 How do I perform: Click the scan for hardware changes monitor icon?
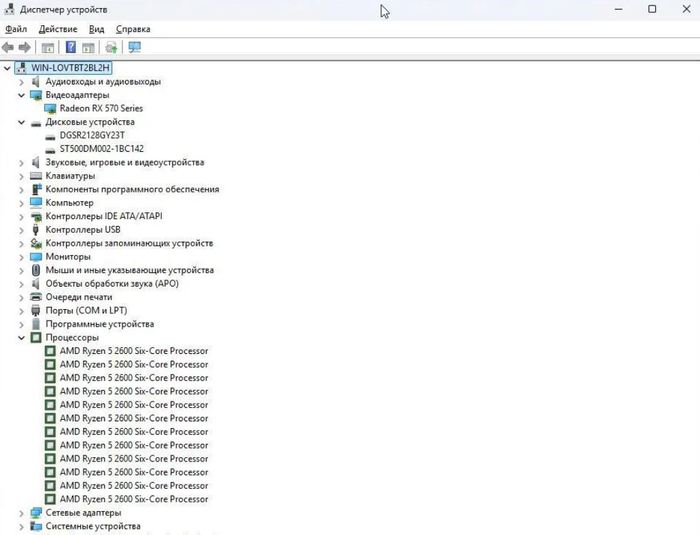click(134, 47)
